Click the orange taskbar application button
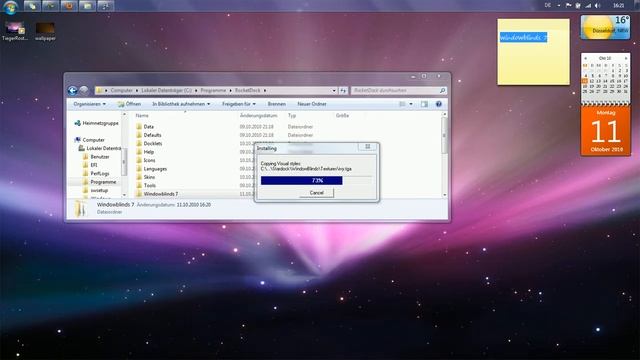Image resolution: width=640 pixels, height=360 pixels. click(x=69, y=5)
